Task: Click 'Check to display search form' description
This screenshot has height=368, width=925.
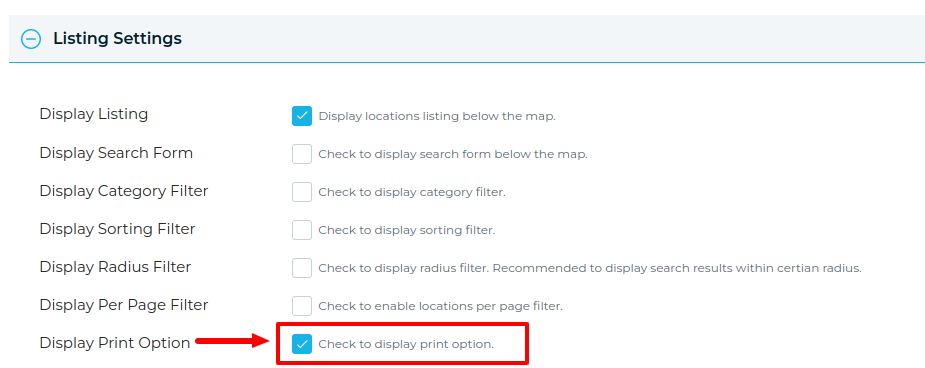Action: pyautogui.click(x=453, y=155)
